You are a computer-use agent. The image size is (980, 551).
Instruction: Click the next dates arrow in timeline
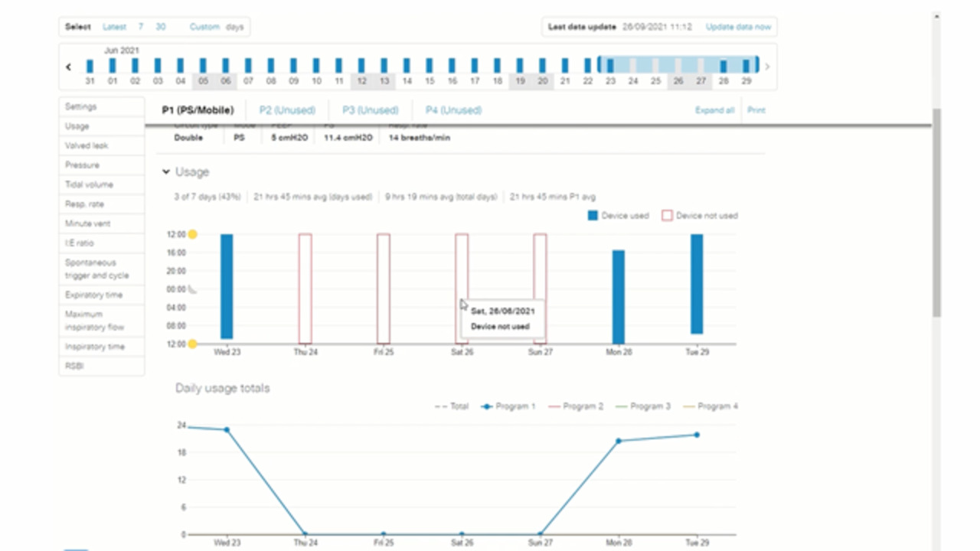click(x=767, y=67)
